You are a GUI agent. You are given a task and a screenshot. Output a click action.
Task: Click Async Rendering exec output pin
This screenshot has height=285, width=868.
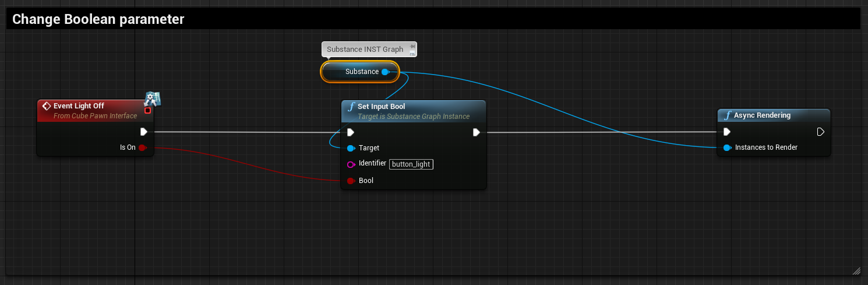tap(821, 132)
